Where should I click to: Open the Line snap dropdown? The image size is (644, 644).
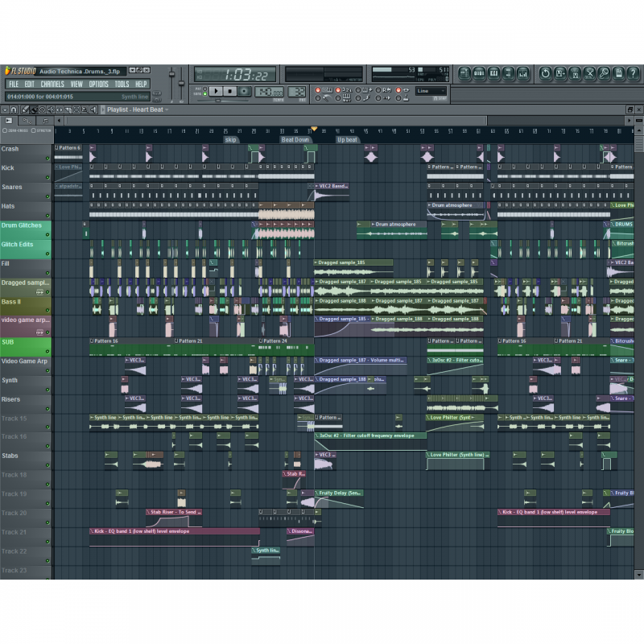pos(431,91)
